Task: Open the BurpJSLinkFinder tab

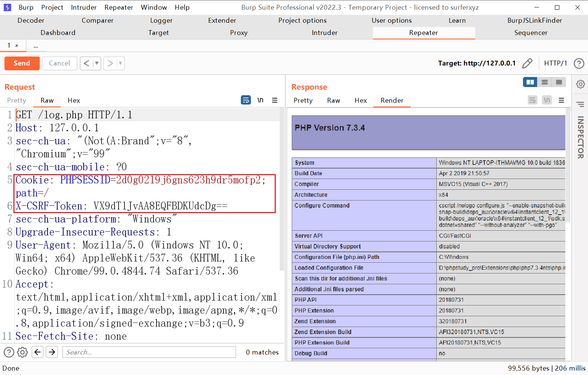Action: click(x=534, y=20)
